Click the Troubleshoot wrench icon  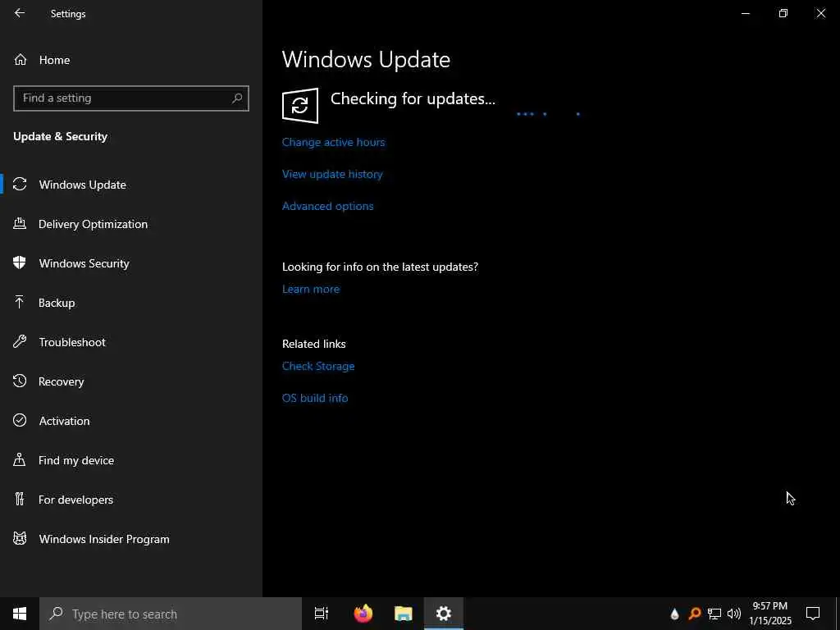pyautogui.click(x=20, y=341)
